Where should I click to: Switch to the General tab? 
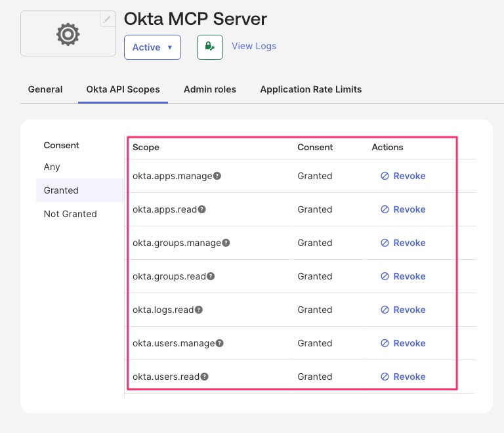coord(45,89)
